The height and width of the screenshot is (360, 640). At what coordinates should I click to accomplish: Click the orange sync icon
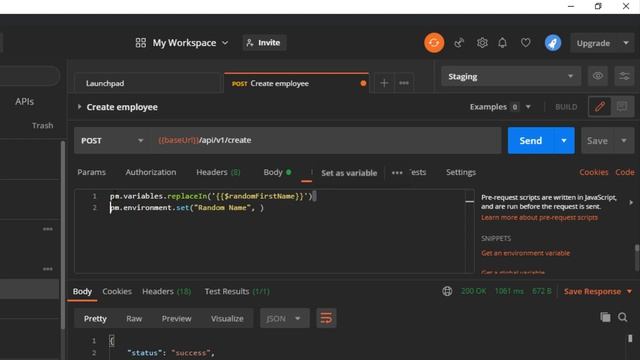tap(434, 43)
